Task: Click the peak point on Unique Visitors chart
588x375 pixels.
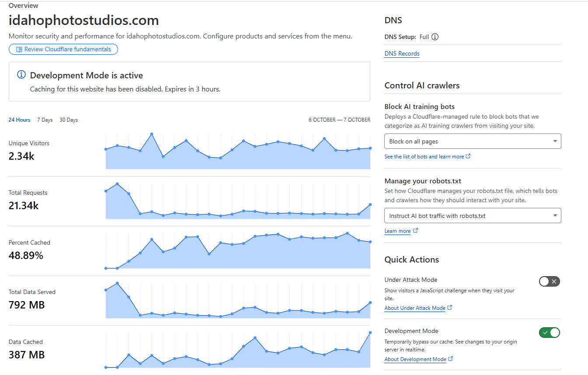Action: click(x=152, y=134)
